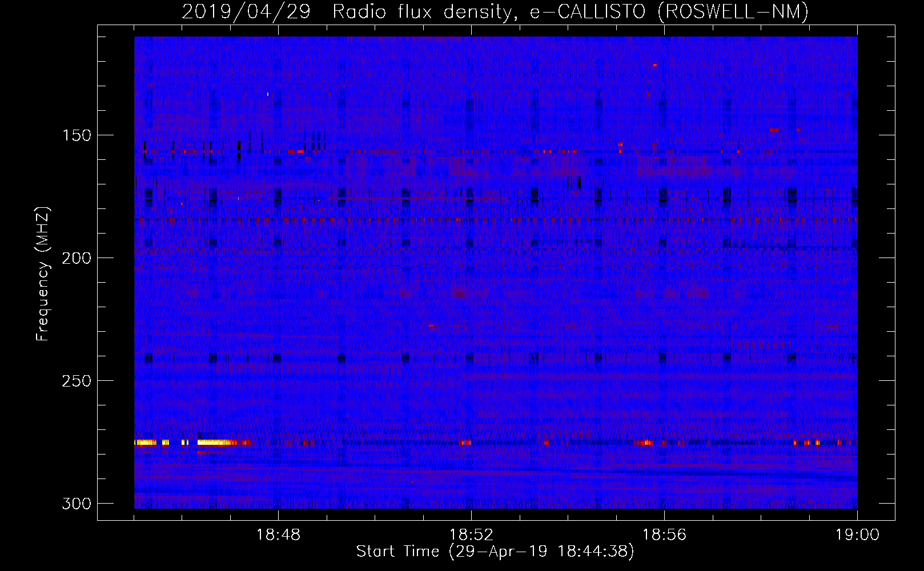
Task: Click the 150 frequency tick label
Action: pos(77,135)
